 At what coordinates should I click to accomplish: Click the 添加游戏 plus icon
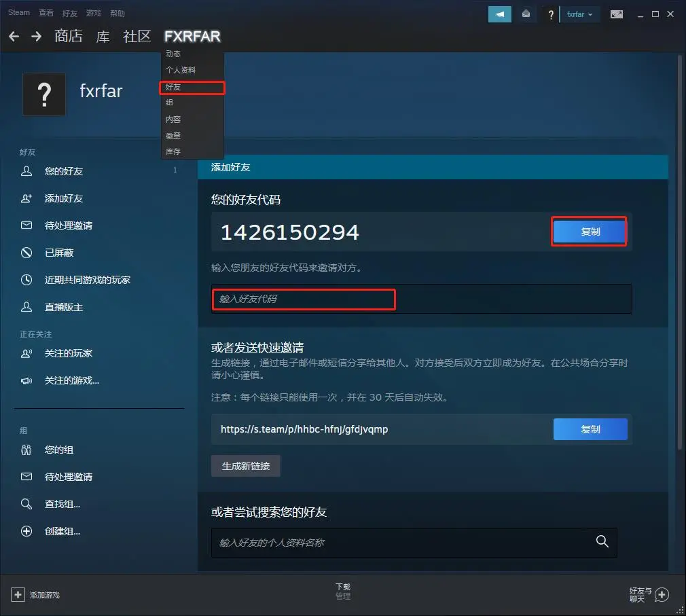[18, 595]
